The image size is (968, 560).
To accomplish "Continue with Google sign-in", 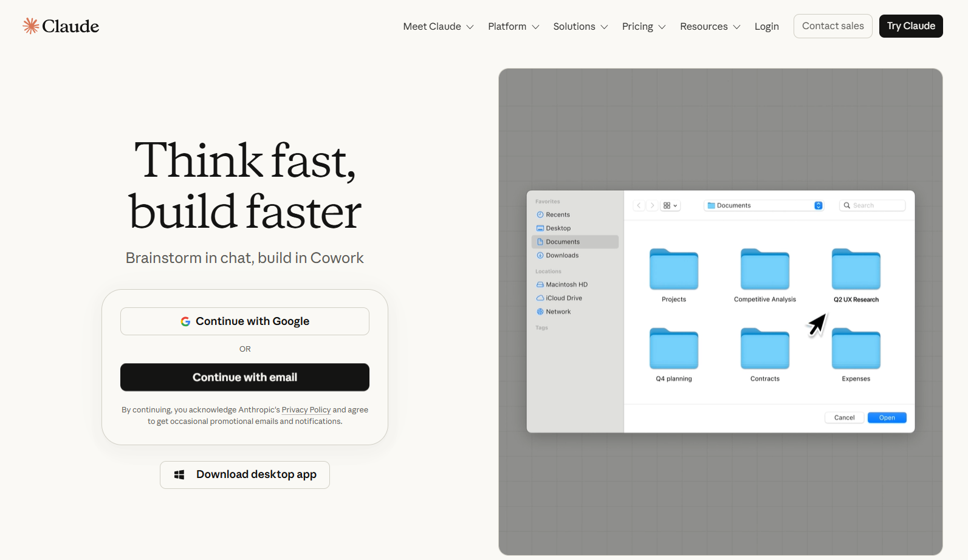I will [x=245, y=321].
